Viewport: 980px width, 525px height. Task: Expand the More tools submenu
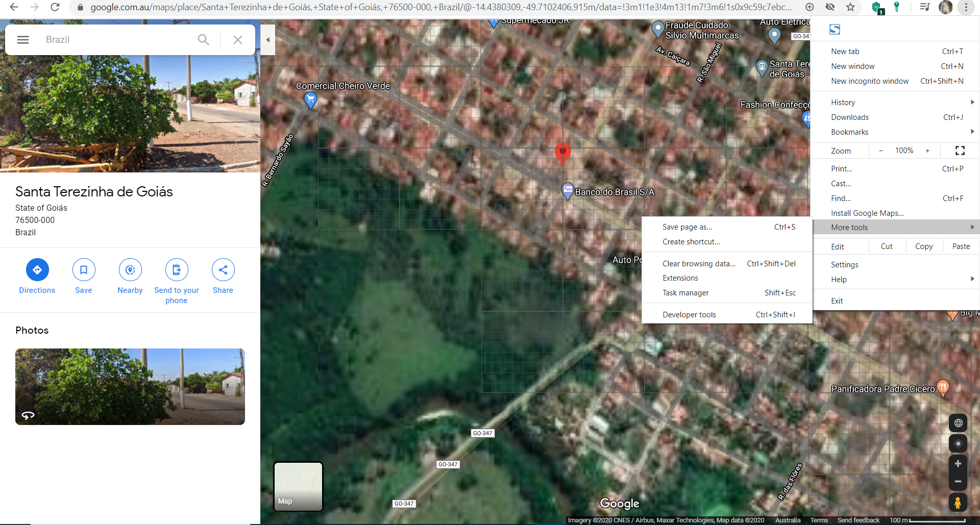[x=895, y=228]
